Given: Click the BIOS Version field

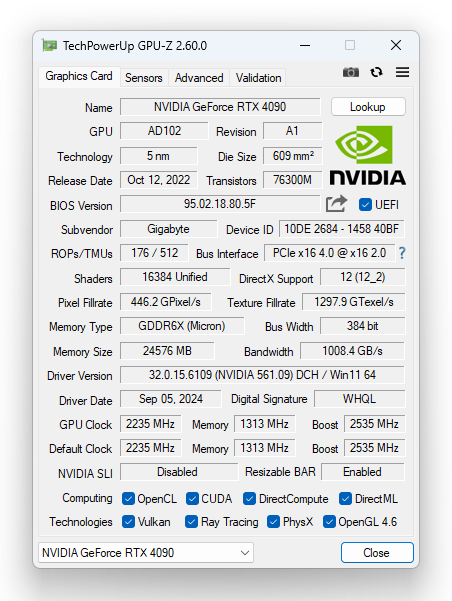Looking at the screenshot, I should point(220,204).
